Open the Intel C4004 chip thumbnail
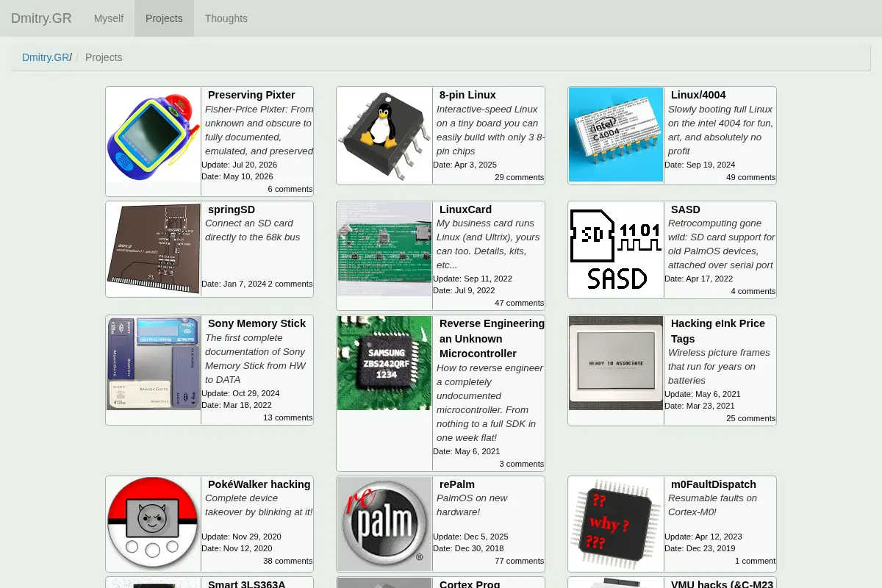The height and width of the screenshot is (588, 882). 616,135
